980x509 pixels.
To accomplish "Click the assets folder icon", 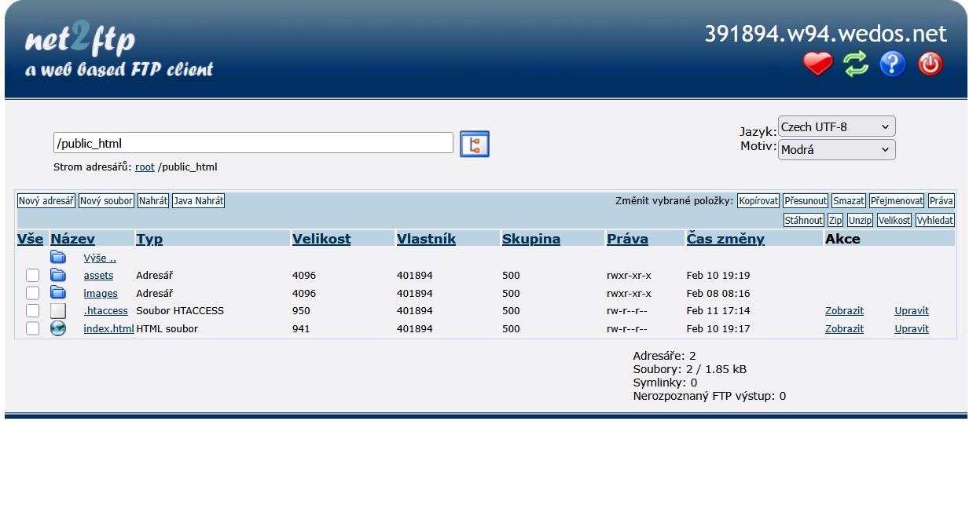I will click(58, 276).
